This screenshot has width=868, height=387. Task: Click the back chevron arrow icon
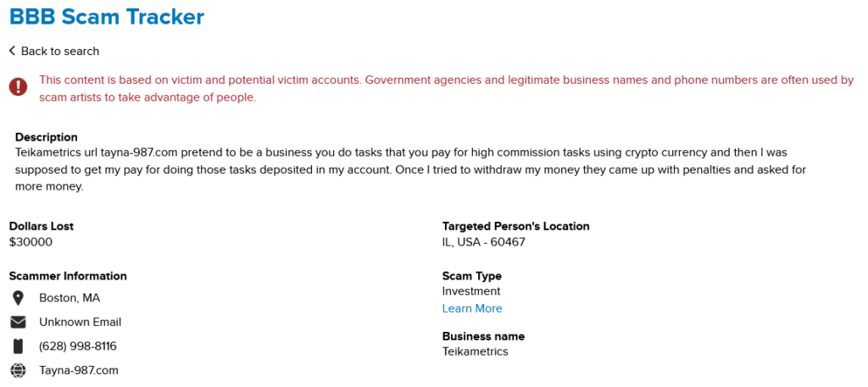12,51
